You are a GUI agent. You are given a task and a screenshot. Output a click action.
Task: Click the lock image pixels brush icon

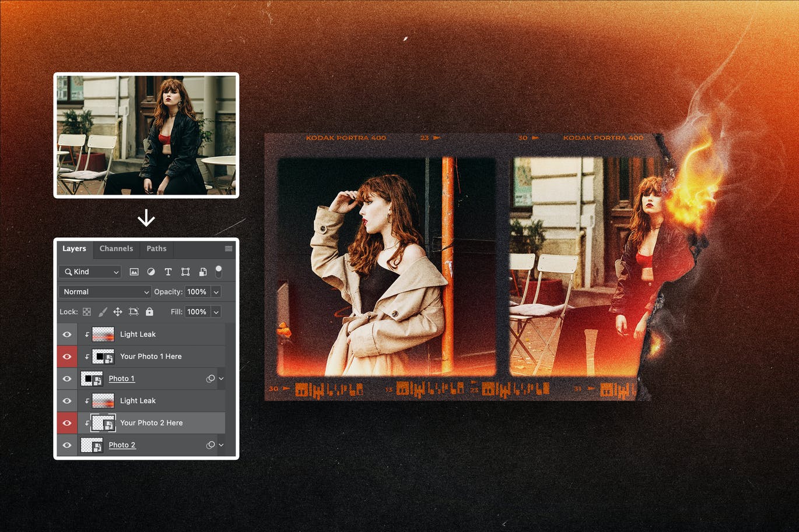point(103,312)
